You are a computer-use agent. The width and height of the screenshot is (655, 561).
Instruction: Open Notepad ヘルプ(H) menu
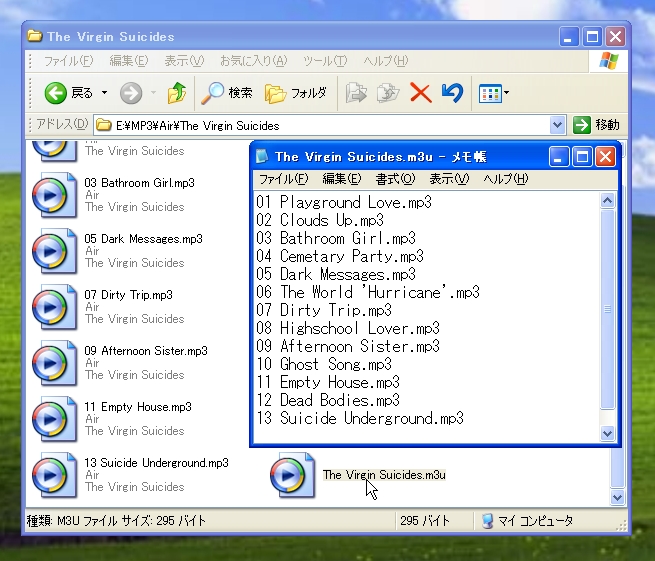(505, 179)
